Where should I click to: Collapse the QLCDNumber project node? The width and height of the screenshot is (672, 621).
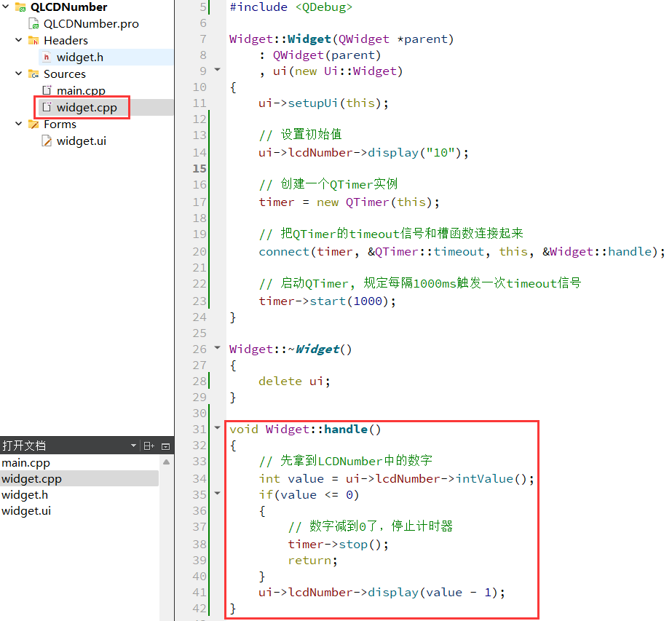coord(6,7)
